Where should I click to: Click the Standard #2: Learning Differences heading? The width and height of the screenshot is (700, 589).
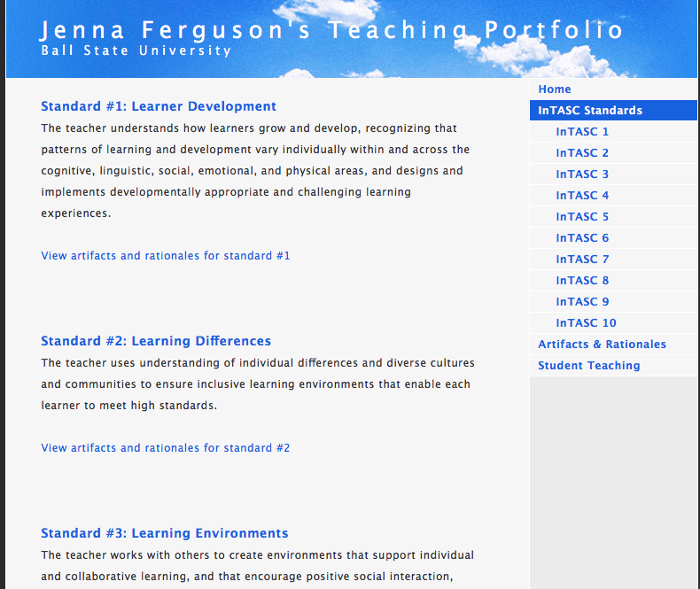156,341
